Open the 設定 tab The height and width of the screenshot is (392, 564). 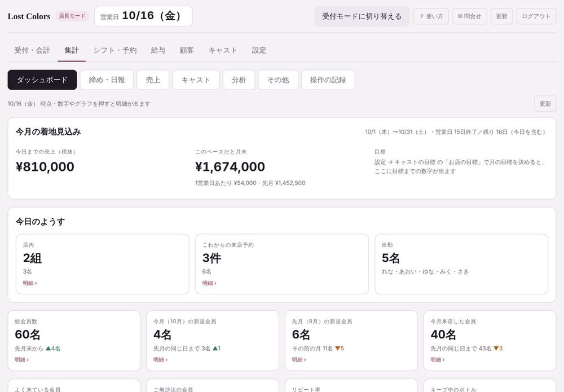tap(259, 50)
